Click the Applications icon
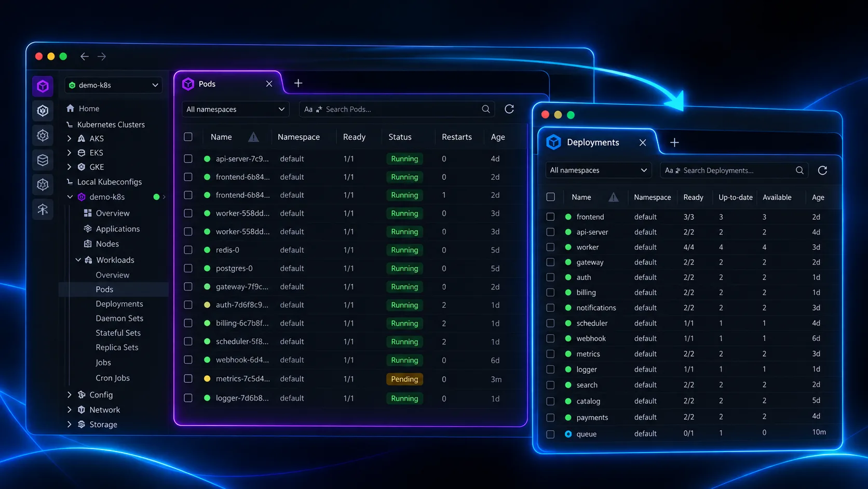Viewport: 868px width, 489px height. coord(88,229)
